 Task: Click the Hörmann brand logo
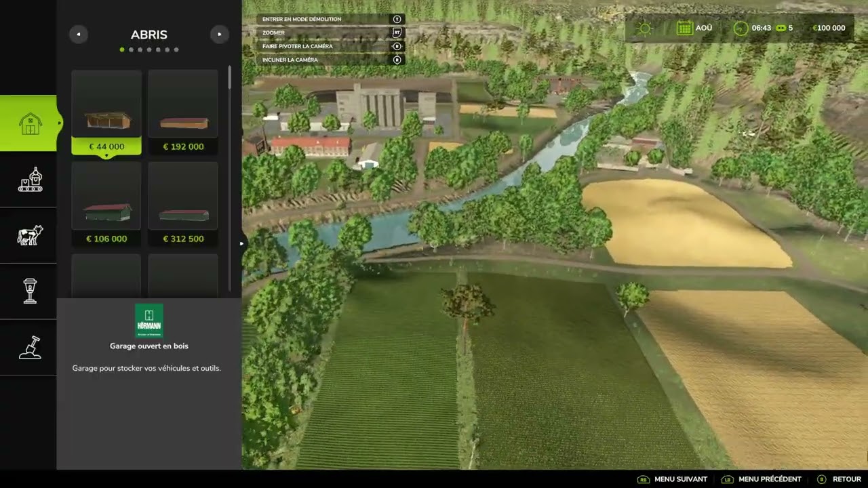149,321
